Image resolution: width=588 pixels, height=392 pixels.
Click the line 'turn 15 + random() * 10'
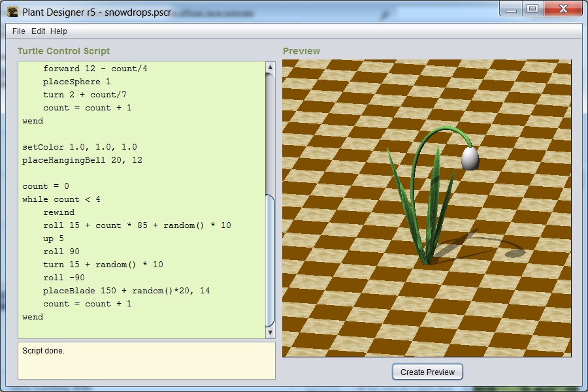coord(103,265)
